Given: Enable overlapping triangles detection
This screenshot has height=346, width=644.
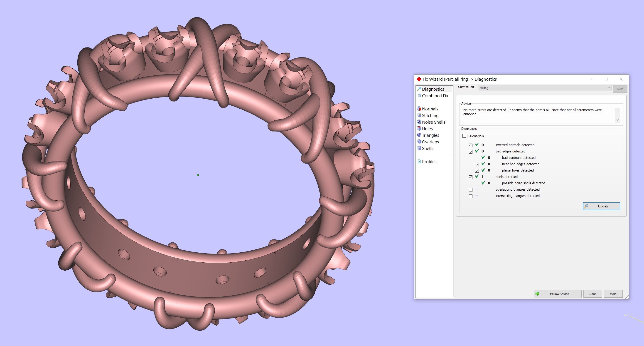Looking at the screenshot, I should [x=471, y=190].
